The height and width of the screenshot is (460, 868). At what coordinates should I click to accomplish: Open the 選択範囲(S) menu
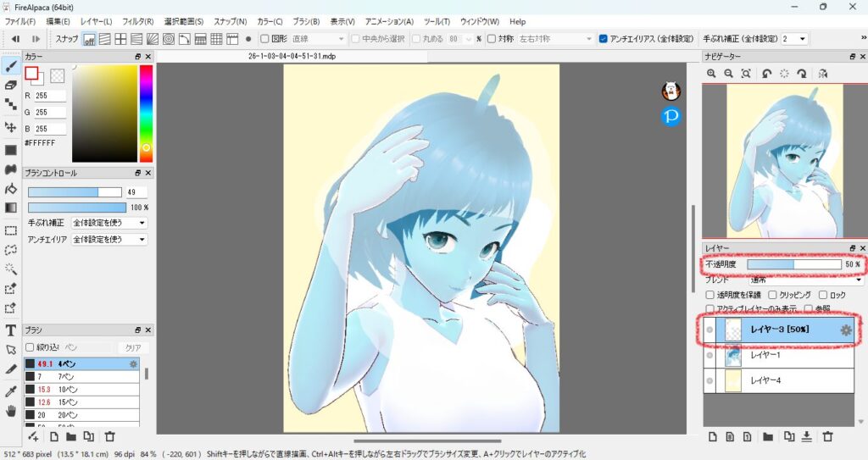[x=184, y=21]
